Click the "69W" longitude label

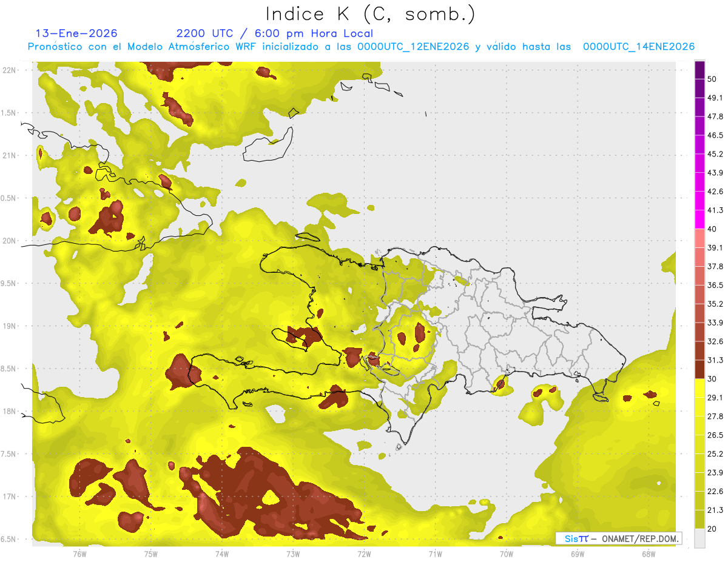[578, 554]
